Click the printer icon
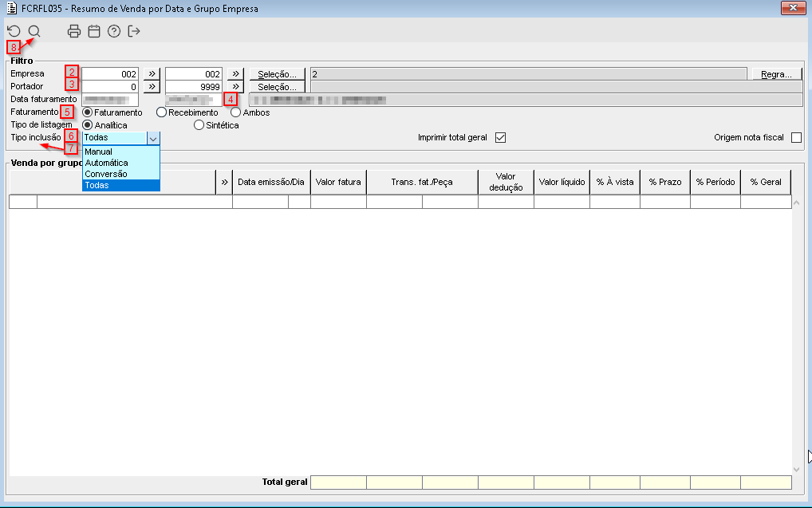The height and width of the screenshot is (508, 812). (x=74, y=31)
